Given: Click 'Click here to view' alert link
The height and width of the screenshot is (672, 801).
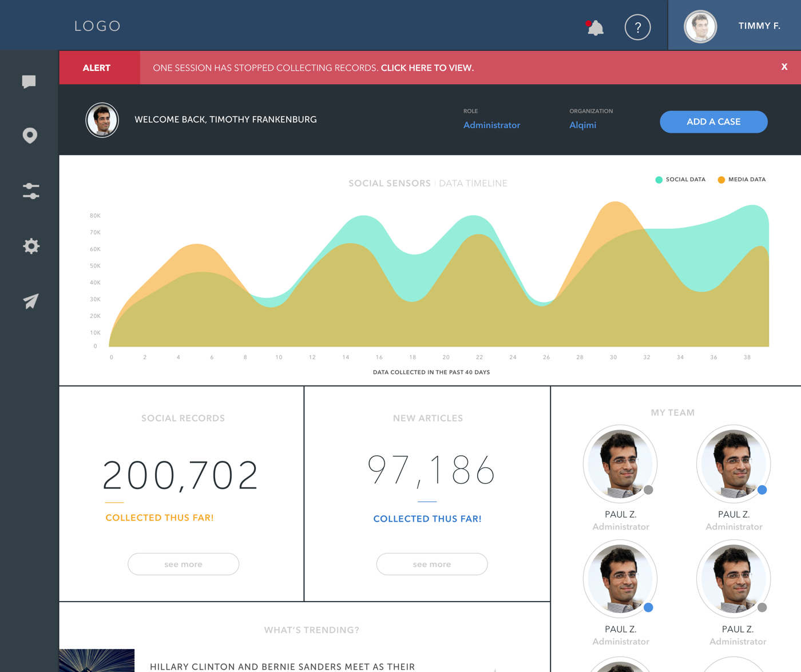Looking at the screenshot, I should [427, 68].
